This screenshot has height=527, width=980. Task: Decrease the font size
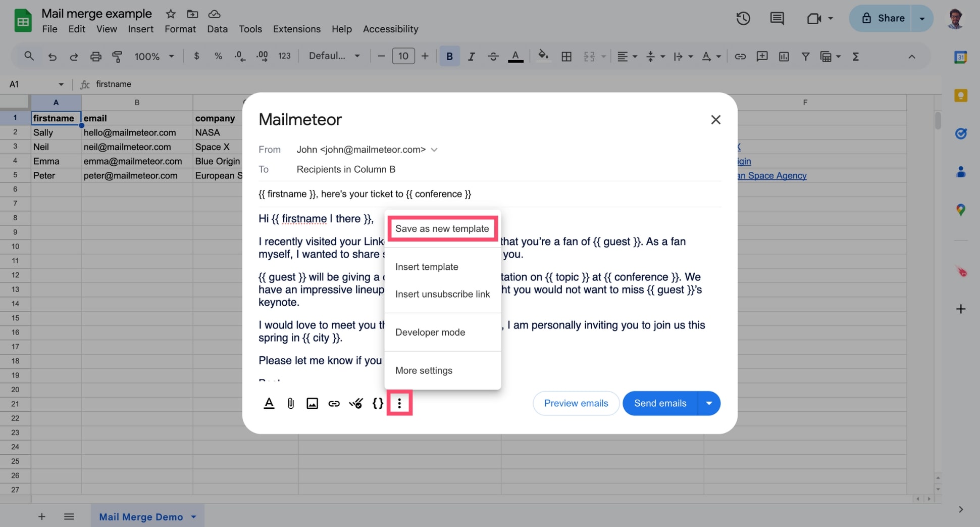click(382, 56)
